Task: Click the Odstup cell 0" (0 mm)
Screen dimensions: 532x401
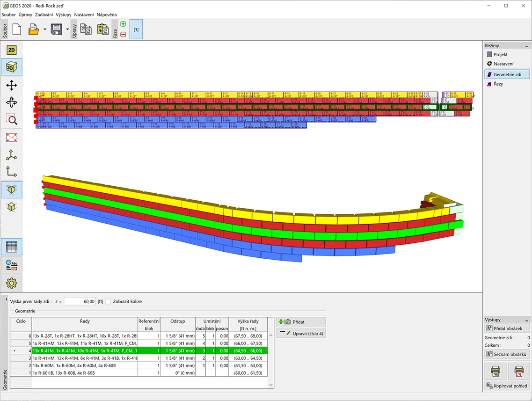Action: 178,373
